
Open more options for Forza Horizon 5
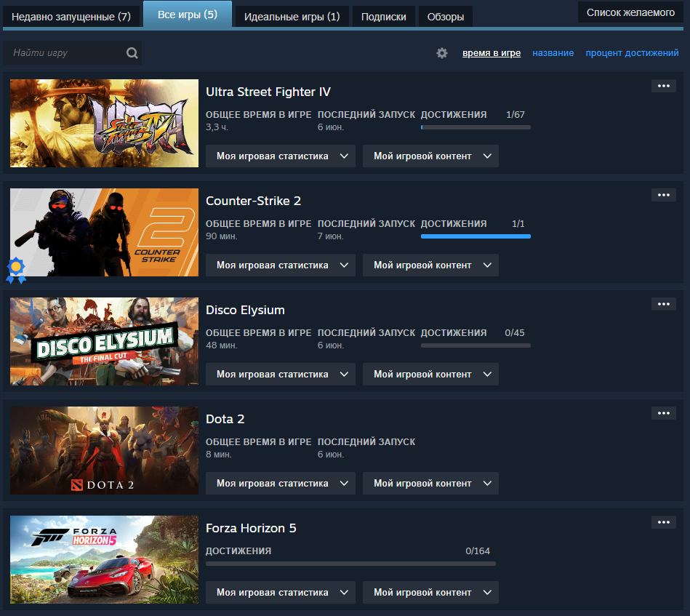coord(664,522)
